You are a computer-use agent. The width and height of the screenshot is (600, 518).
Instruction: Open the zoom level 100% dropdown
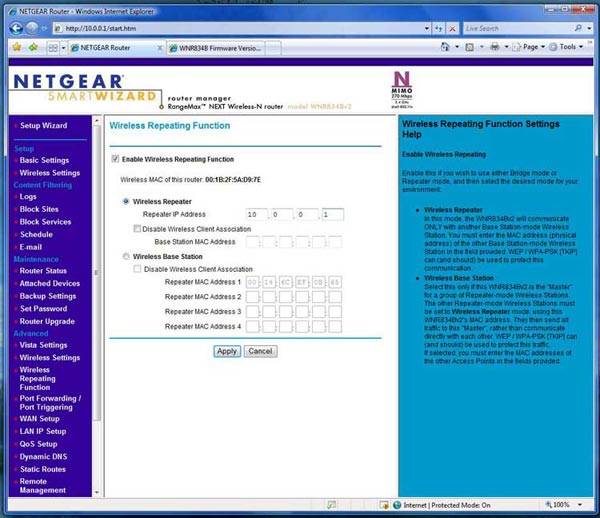coord(580,505)
